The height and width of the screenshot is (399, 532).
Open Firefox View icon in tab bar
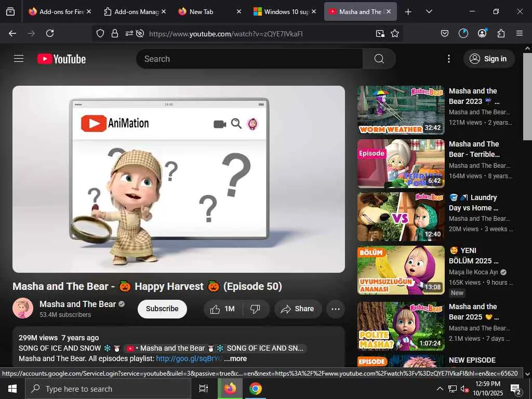pos(10,11)
